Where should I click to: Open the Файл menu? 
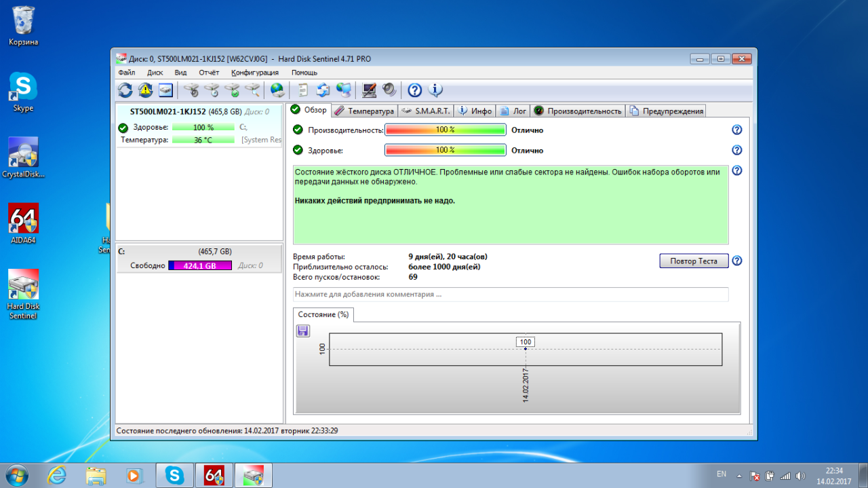point(126,73)
